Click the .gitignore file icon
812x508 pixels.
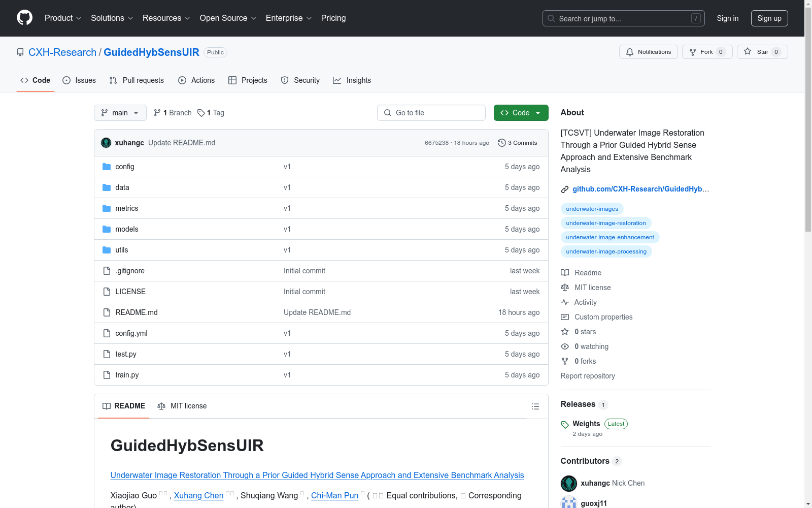coord(107,271)
